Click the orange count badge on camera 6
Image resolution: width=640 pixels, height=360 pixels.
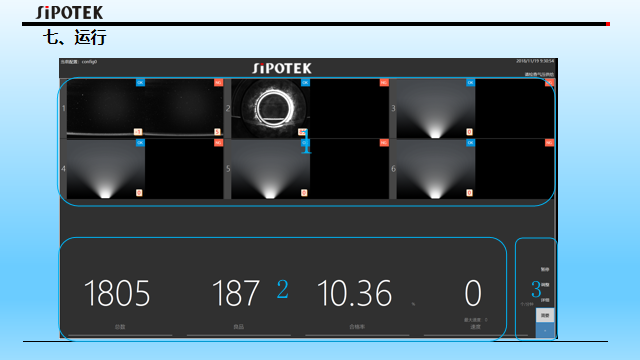tap(469, 193)
